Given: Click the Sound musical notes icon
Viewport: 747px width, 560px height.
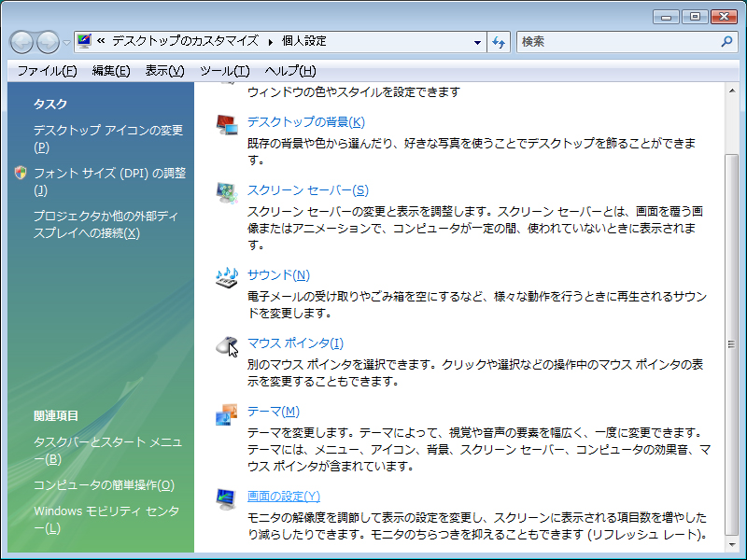Looking at the screenshot, I should pos(227,277).
